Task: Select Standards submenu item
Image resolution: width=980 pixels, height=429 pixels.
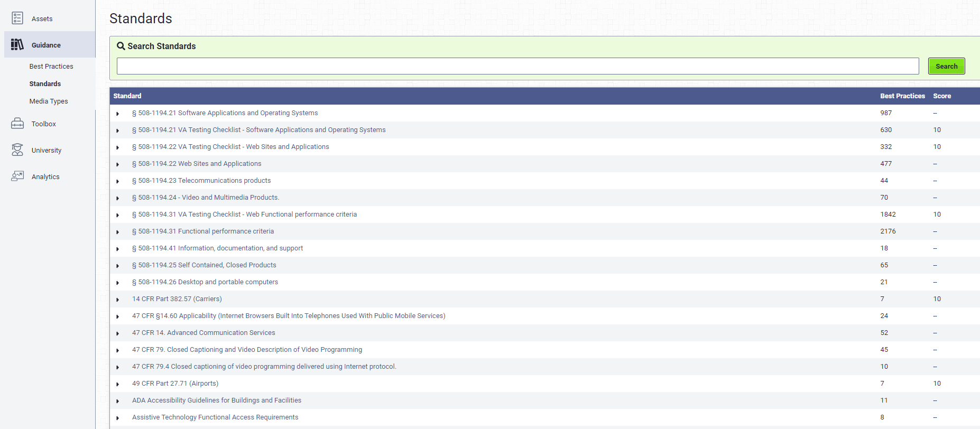Action: click(45, 83)
